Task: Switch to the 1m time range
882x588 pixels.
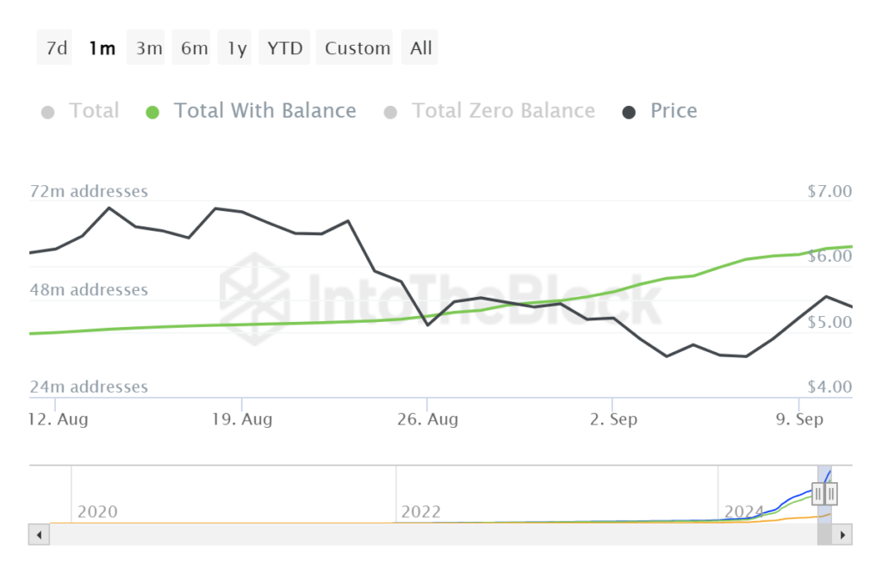Action: click(102, 48)
